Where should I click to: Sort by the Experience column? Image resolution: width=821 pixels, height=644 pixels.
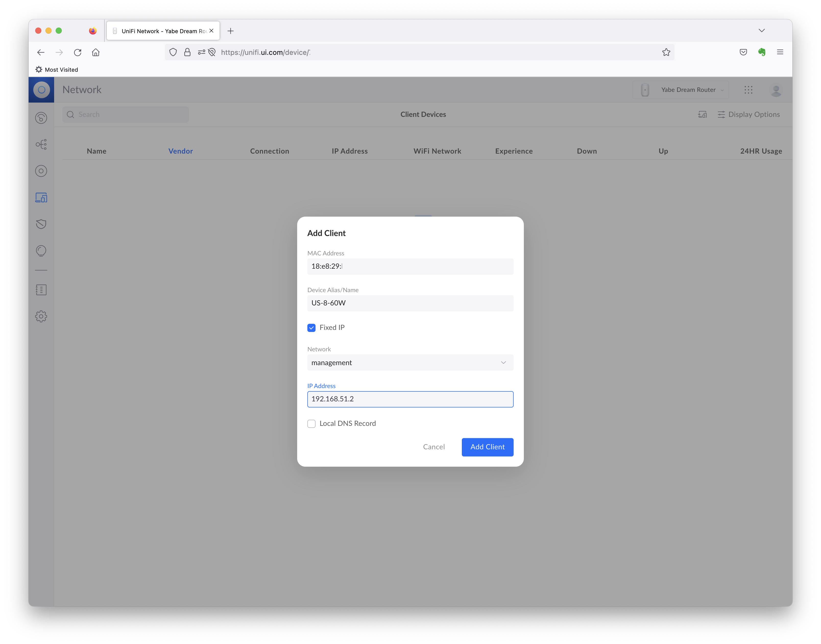[514, 151]
